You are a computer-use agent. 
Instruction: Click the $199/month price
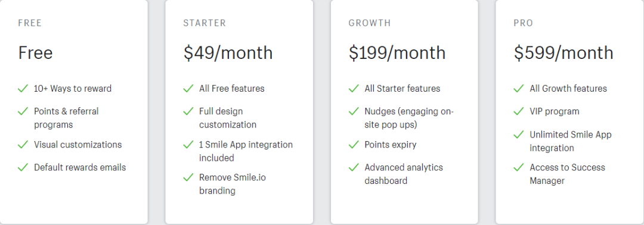click(397, 53)
